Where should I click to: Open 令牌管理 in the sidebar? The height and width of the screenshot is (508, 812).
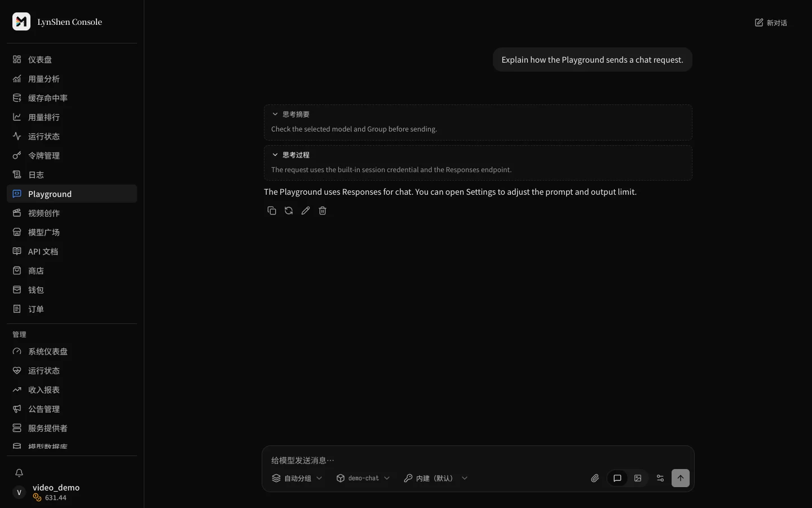72,155
